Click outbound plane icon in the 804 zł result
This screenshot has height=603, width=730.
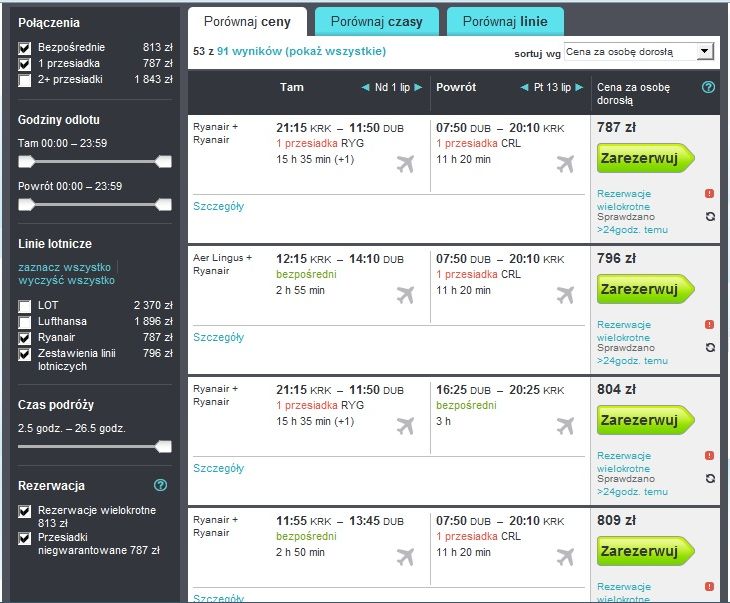point(405,426)
